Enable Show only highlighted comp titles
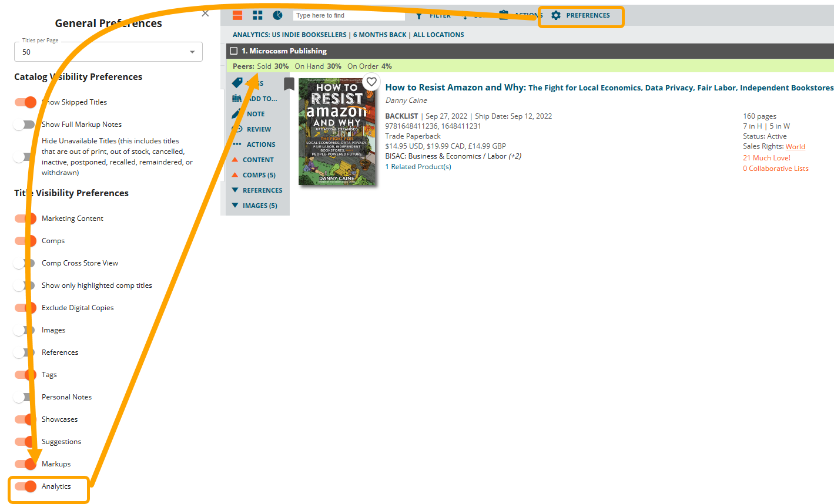Viewport: 834px width, 504px height. point(24,285)
